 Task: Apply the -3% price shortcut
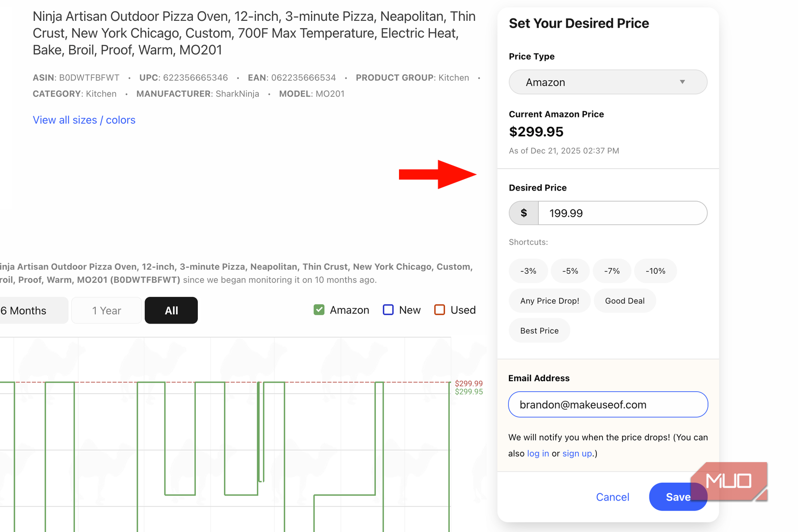(x=528, y=271)
